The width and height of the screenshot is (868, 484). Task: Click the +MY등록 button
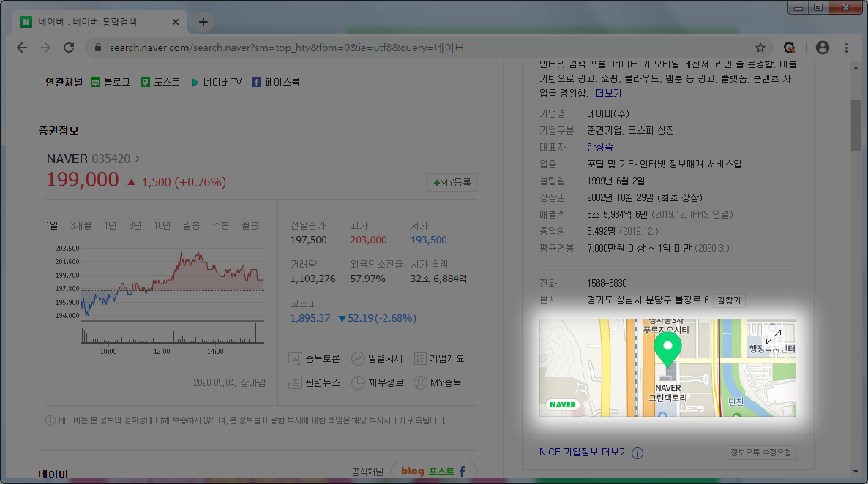452,183
